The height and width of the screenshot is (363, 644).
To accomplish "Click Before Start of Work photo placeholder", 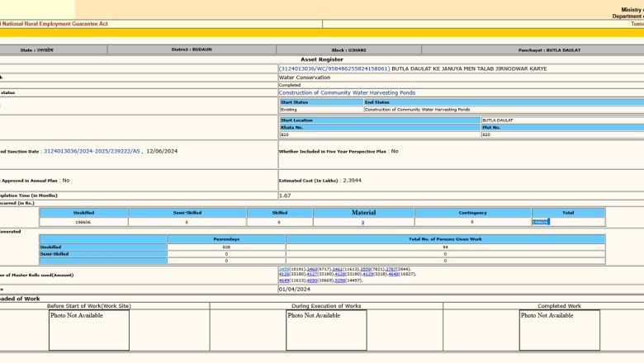I will (x=88, y=330).
